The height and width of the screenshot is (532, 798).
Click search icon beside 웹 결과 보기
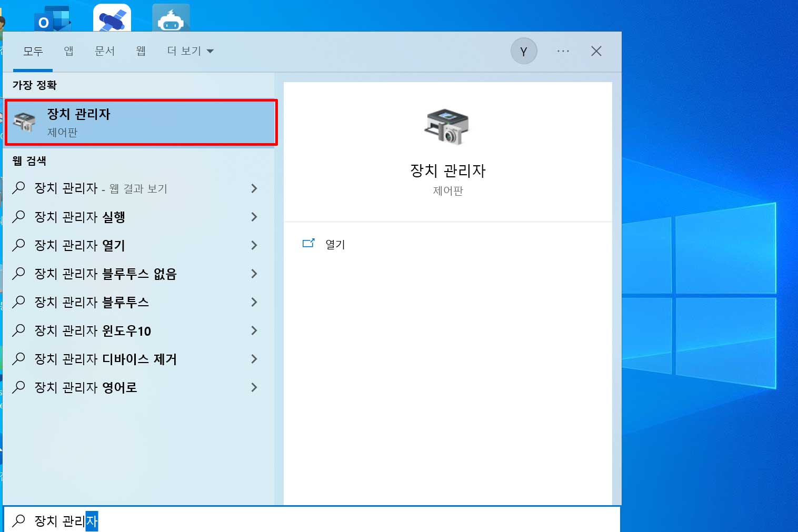(x=18, y=188)
